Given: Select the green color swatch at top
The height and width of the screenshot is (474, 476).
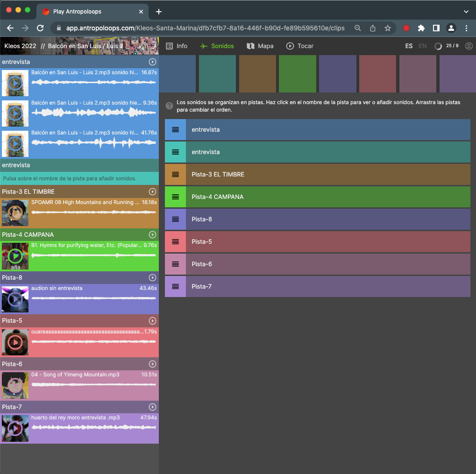Looking at the screenshot, I should click(298, 73).
